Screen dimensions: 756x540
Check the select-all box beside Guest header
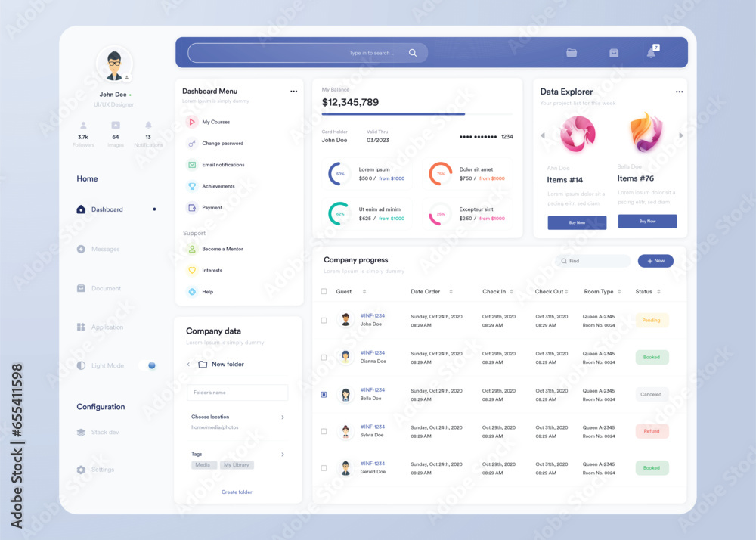click(324, 291)
